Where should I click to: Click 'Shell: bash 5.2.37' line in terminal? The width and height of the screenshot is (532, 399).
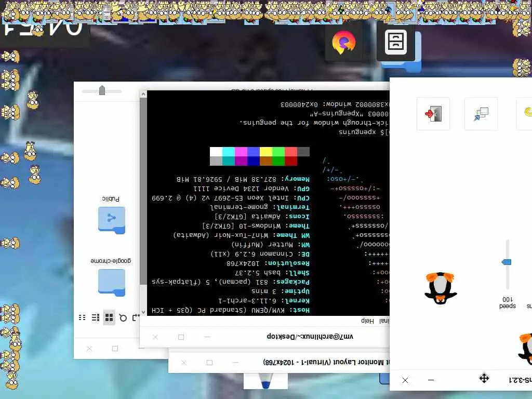coord(272,272)
